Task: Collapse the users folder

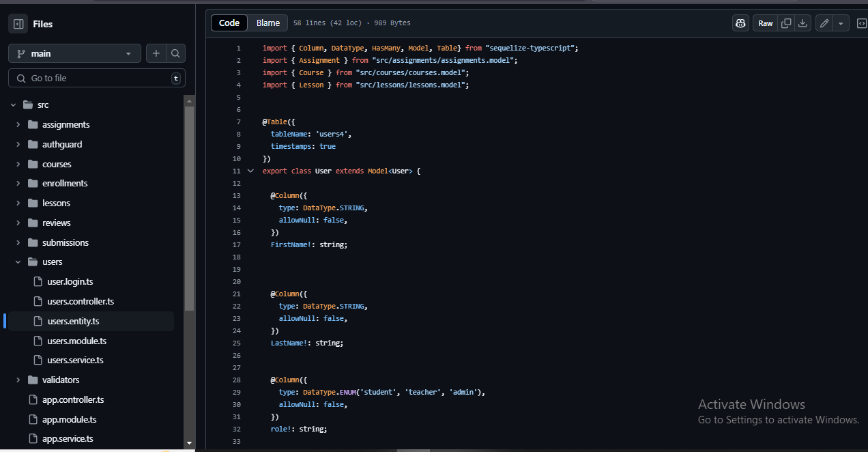Action: 18,262
